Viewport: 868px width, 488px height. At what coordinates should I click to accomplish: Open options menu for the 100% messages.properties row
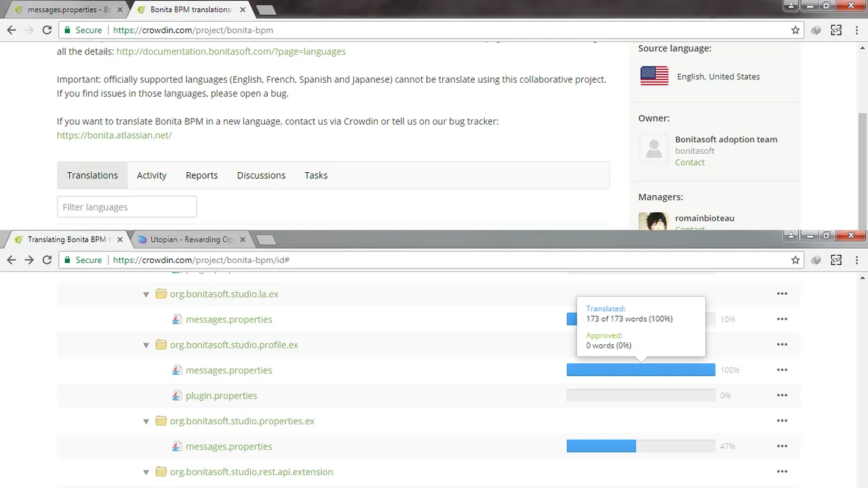782,370
